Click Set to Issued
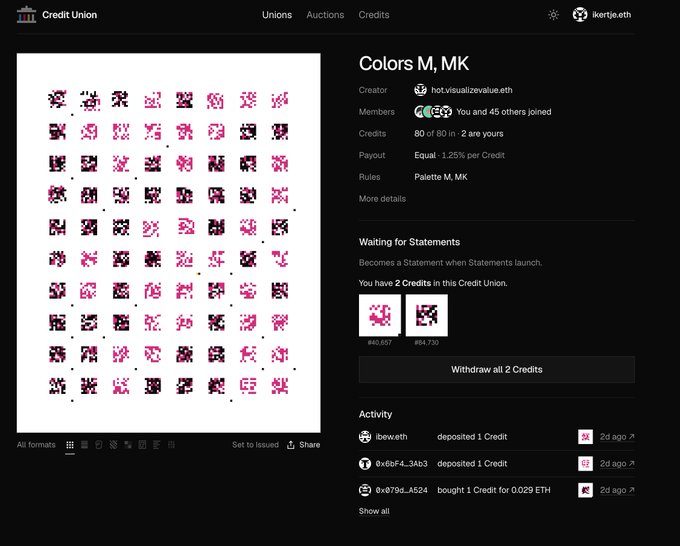The width and height of the screenshot is (680, 546). coord(255,445)
